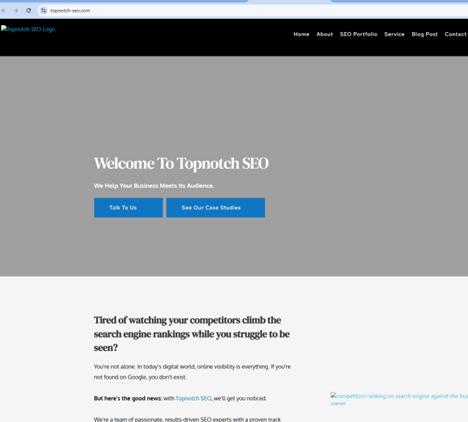
Task: Click the browser forward arrow
Action: (16, 11)
